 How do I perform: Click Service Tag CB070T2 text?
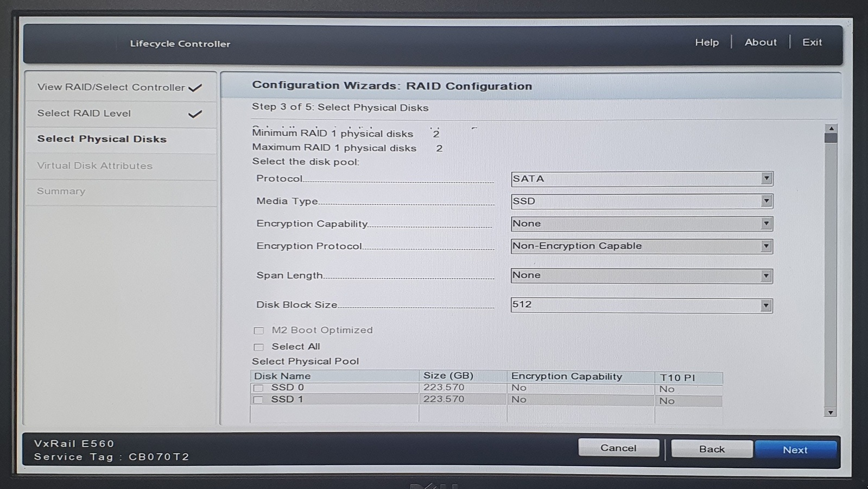click(x=111, y=457)
